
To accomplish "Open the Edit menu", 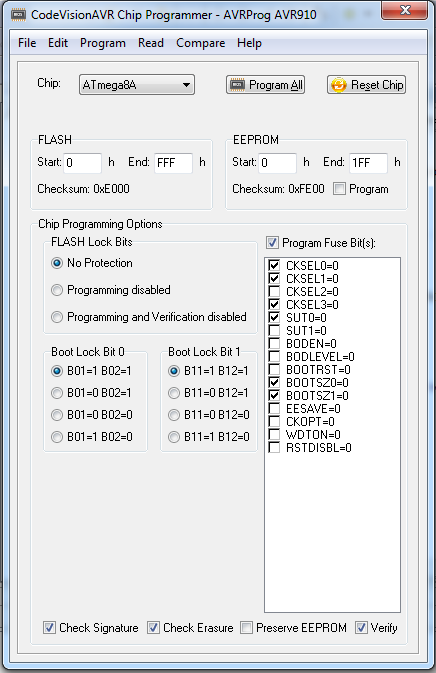I will pyautogui.click(x=58, y=43).
